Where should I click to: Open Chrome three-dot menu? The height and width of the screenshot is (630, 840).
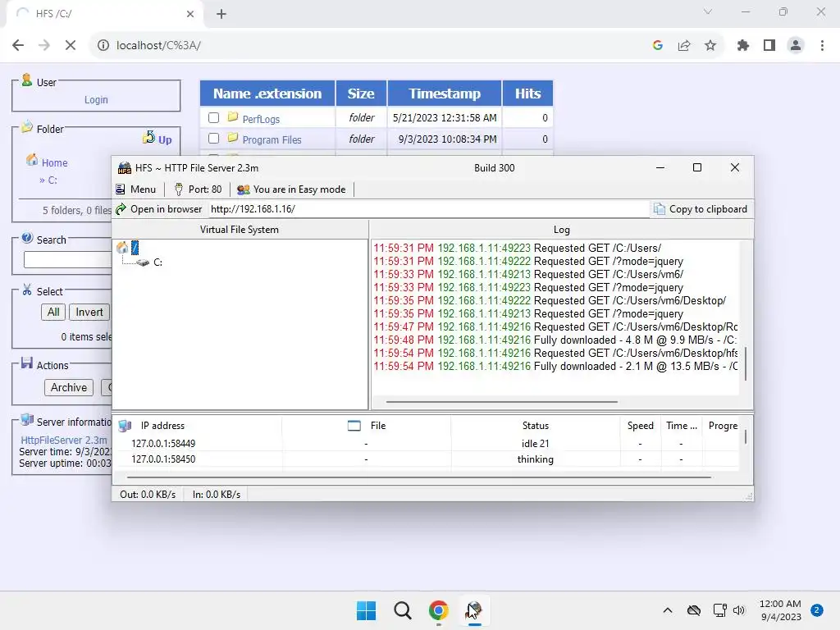pyautogui.click(x=822, y=46)
